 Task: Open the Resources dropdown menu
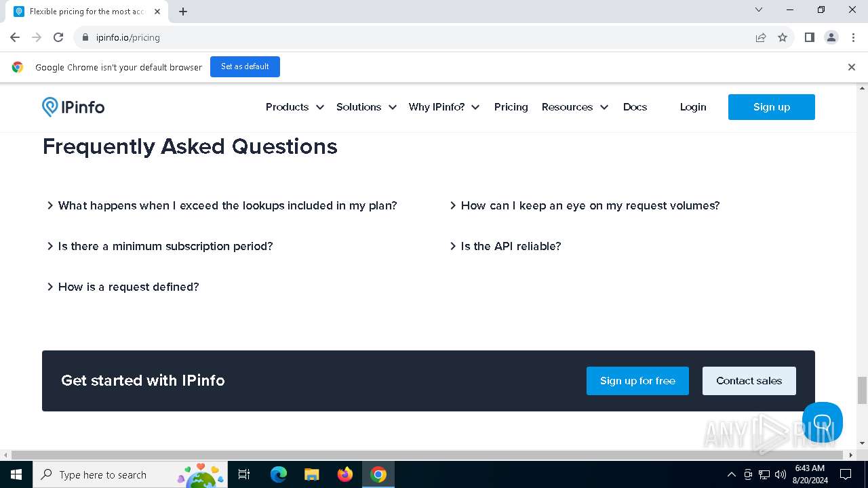pyautogui.click(x=575, y=107)
